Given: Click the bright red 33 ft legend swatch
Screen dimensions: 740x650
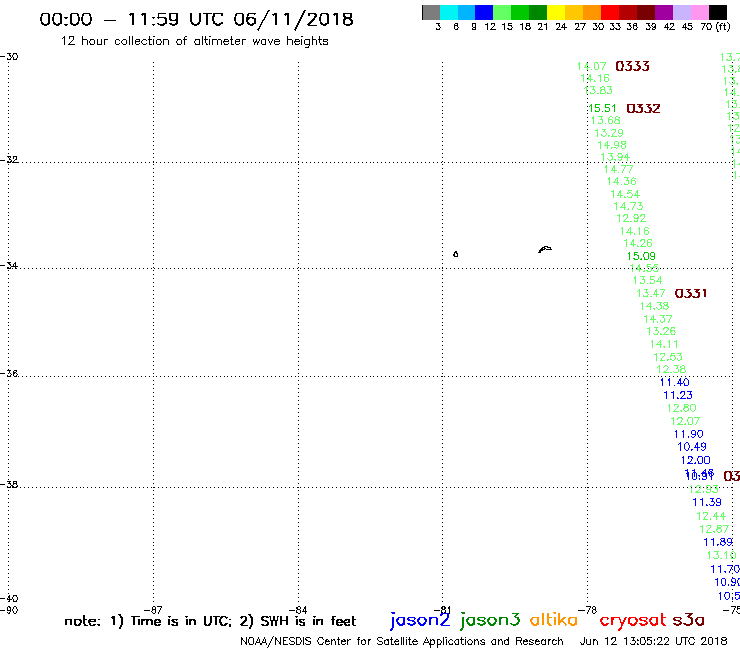Looking at the screenshot, I should [609, 12].
